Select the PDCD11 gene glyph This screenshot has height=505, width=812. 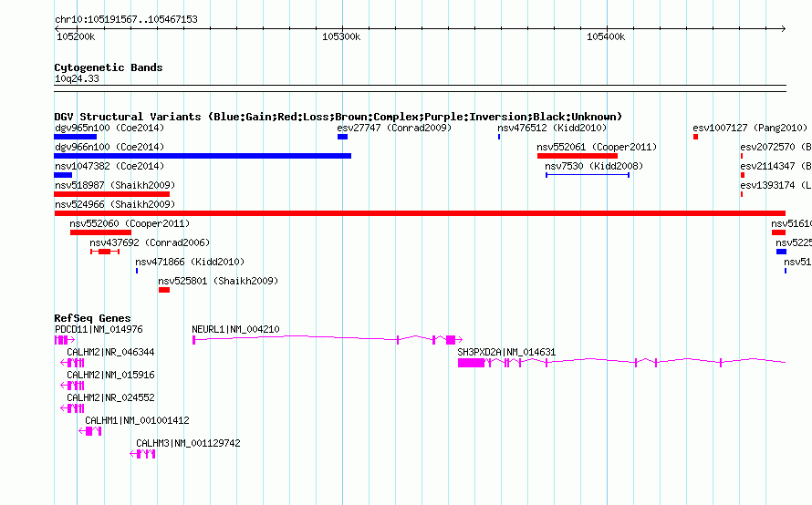tap(65, 340)
